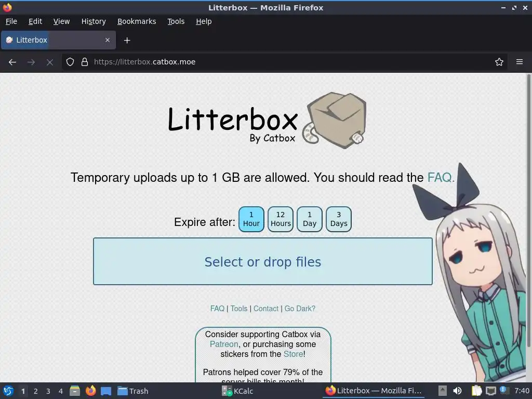532x399 pixels.
Task: Open the clipboard tray icon
Action: click(x=476, y=391)
